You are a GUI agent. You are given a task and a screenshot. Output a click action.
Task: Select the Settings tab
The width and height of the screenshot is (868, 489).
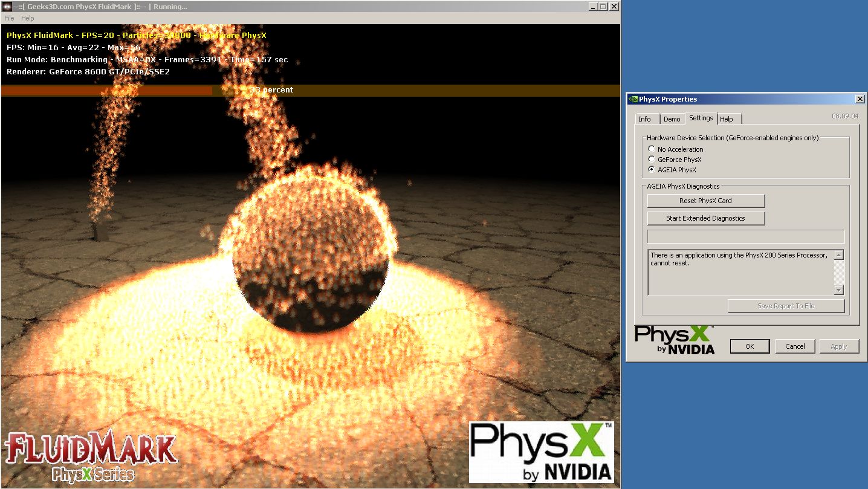pos(701,118)
